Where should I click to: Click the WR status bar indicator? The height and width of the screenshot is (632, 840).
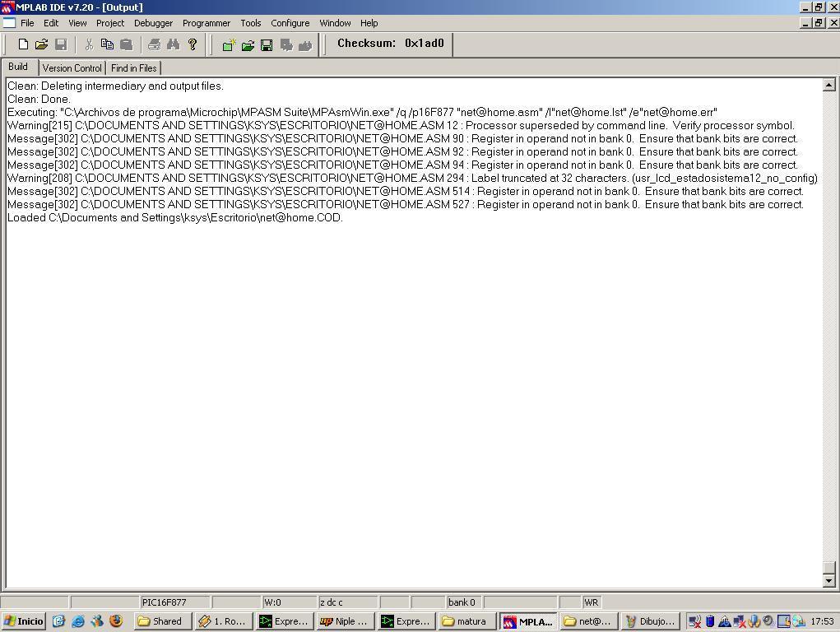(x=592, y=602)
